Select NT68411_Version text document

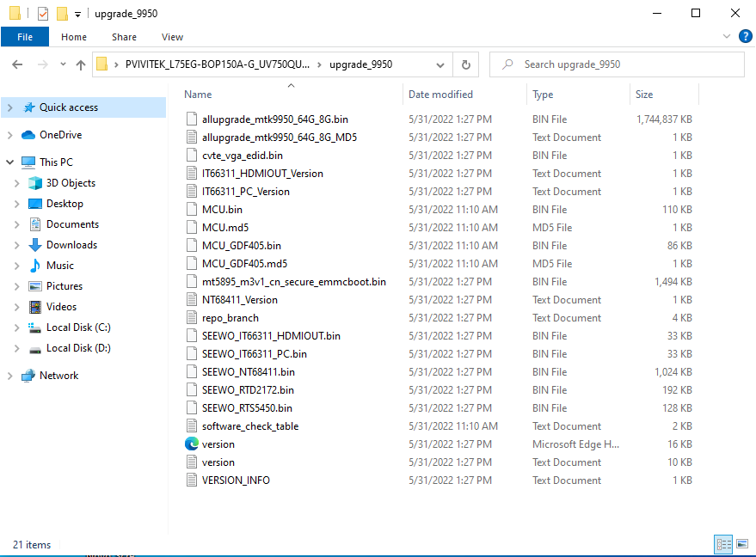click(240, 300)
